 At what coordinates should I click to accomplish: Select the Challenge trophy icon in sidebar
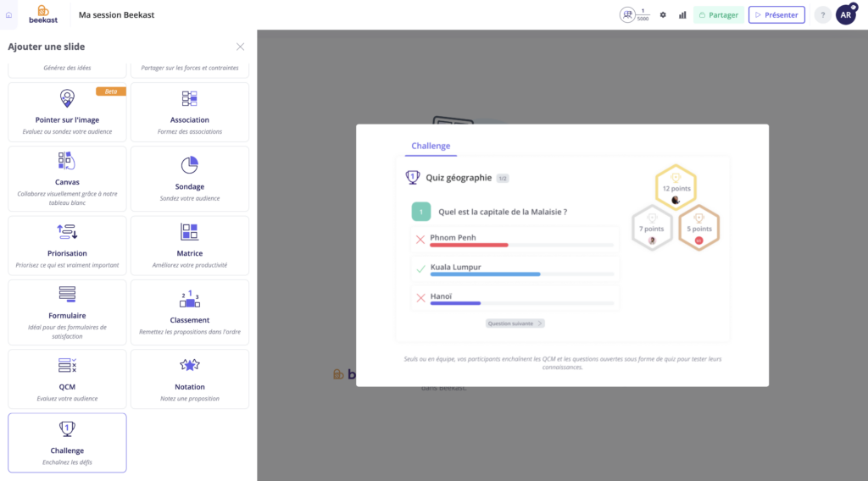click(67, 429)
